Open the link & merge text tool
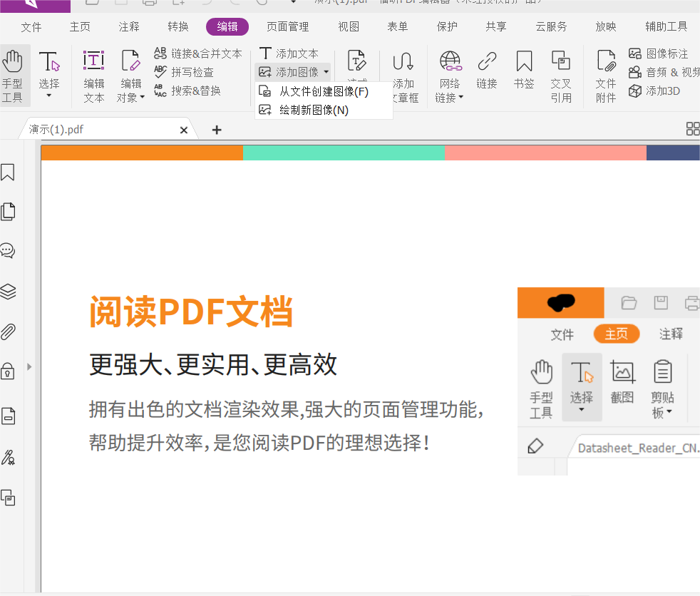 point(198,53)
